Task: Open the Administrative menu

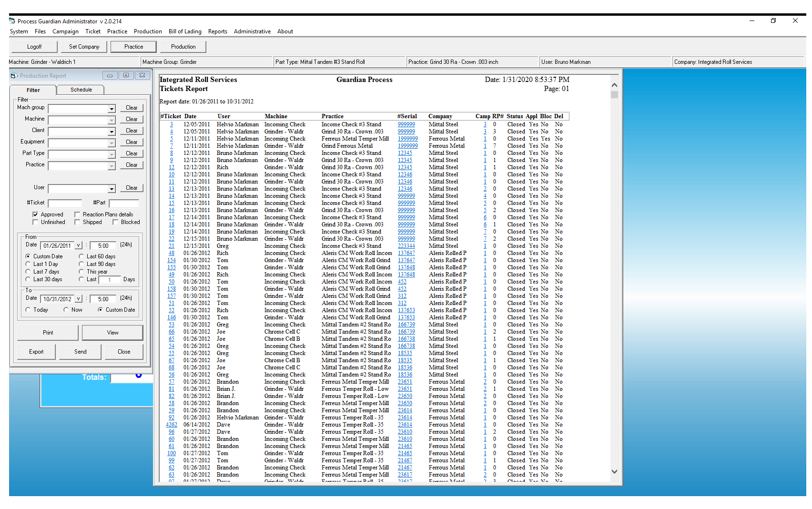Action: pyautogui.click(x=252, y=31)
